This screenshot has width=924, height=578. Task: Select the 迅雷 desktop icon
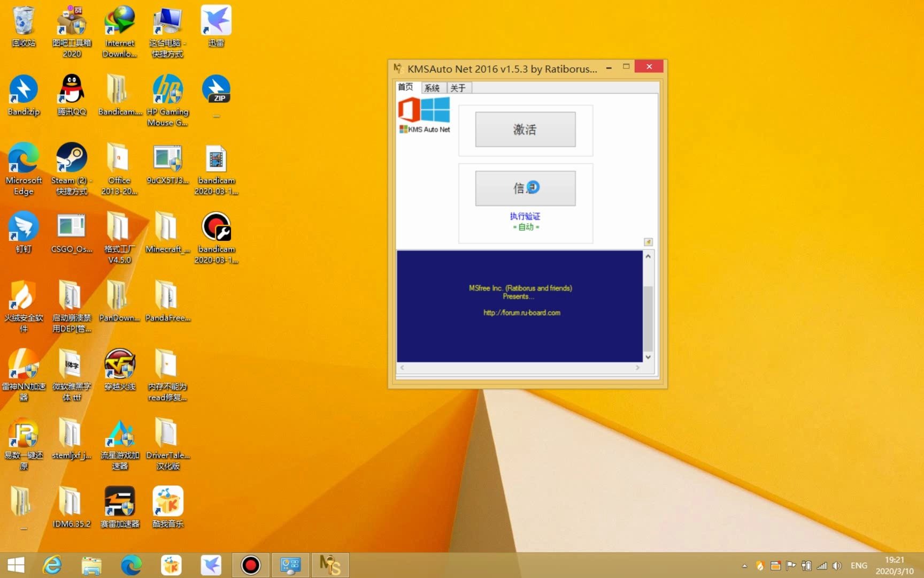pos(216,26)
